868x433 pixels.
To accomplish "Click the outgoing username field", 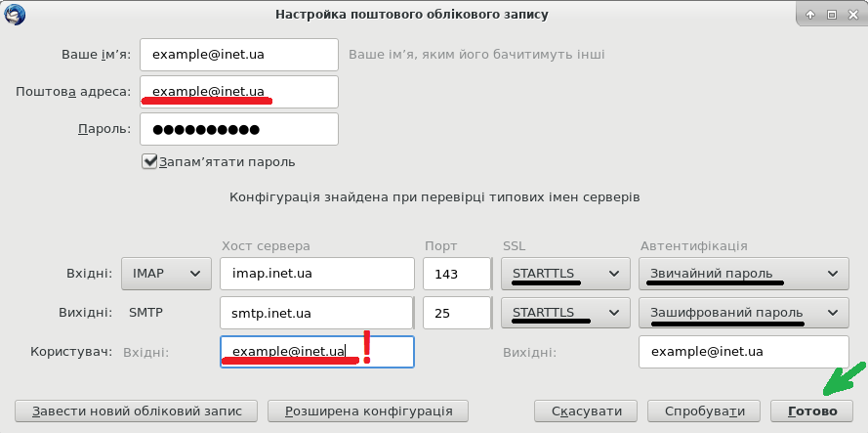I will point(743,351).
